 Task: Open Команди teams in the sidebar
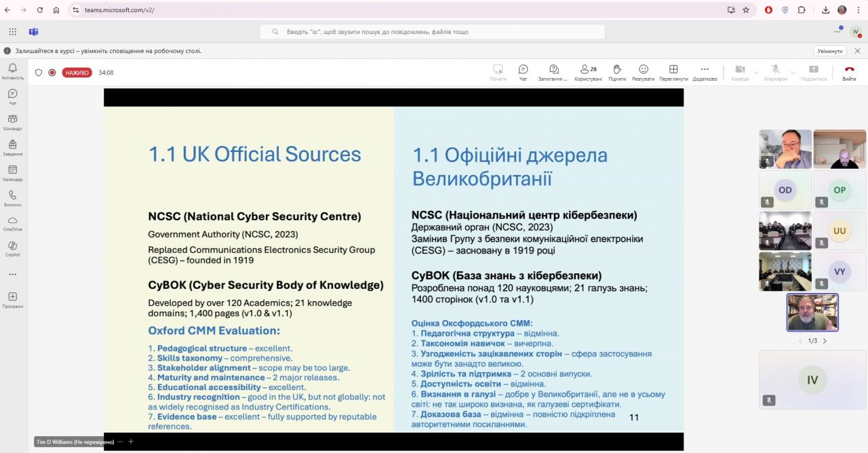(x=12, y=122)
